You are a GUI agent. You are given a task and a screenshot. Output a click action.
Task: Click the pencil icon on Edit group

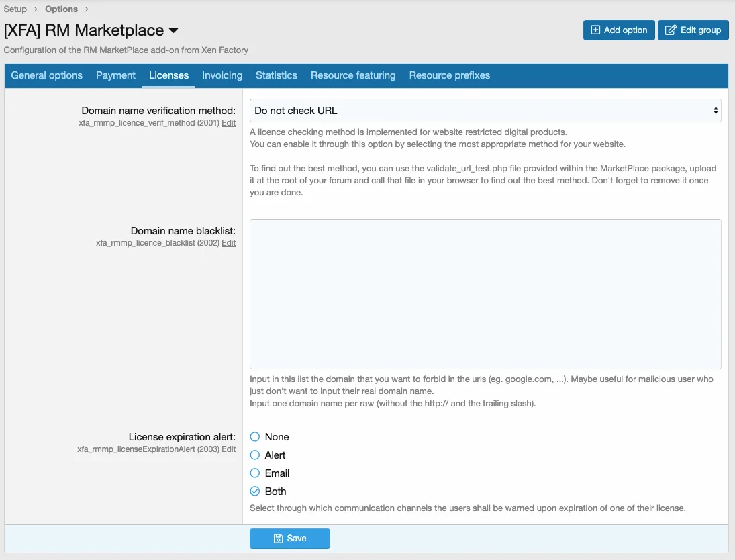(x=670, y=30)
